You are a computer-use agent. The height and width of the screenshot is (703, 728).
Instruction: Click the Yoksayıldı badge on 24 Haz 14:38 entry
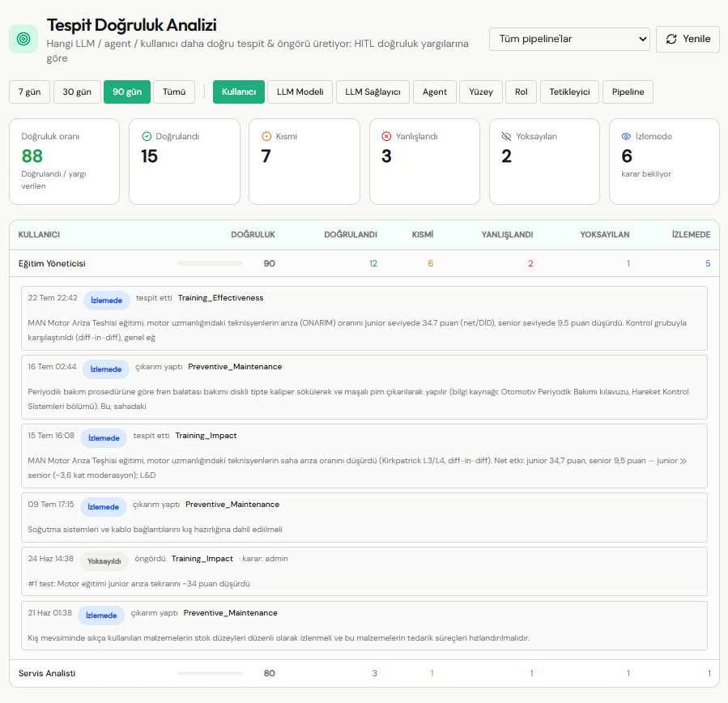[x=104, y=561]
